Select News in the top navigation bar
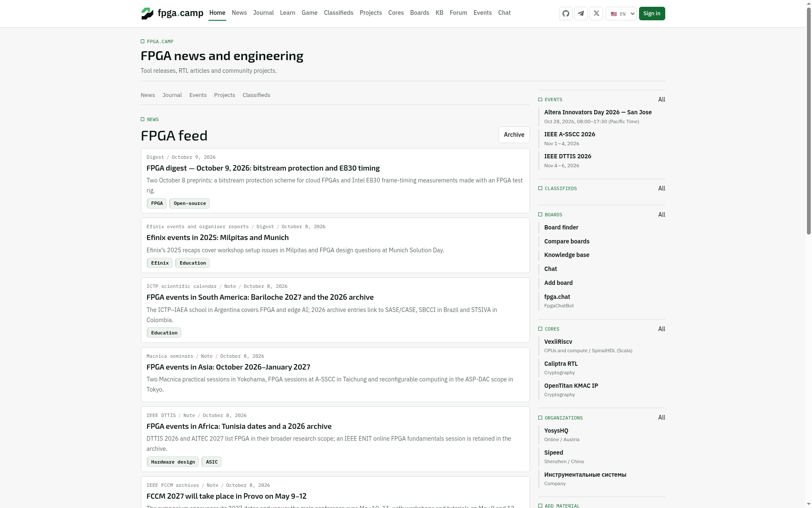 click(239, 13)
